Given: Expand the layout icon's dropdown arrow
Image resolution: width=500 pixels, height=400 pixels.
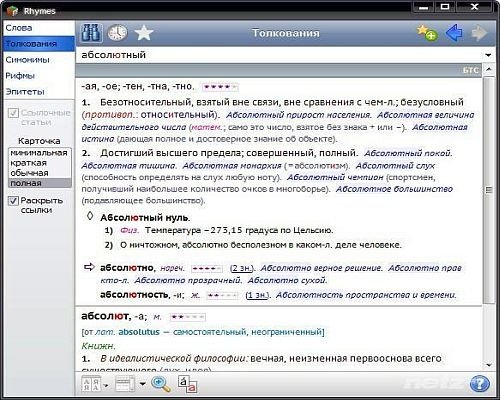Looking at the screenshot, I should click(142, 384).
